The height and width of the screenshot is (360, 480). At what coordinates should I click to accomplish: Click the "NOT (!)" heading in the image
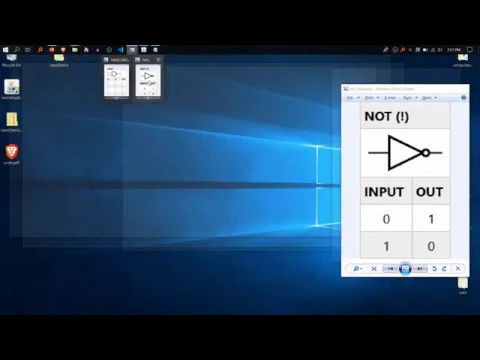point(386,116)
